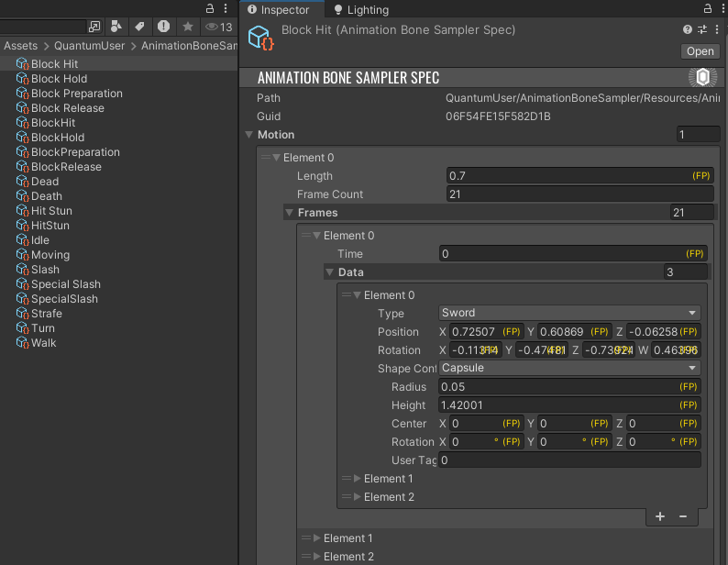This screenshot has height=565, width=728.
Task: Click the Guid value 06F54FE15F582D1B
Action: click(x=498, y=116)
